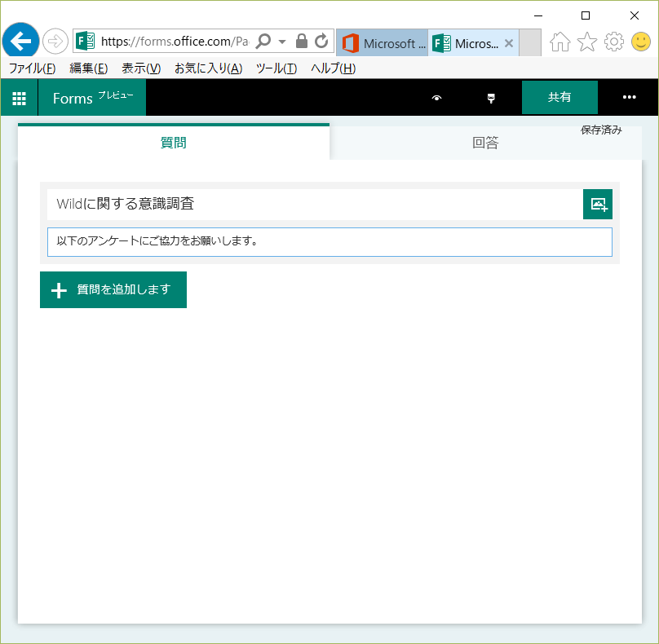This screenshot has height=644, width=659.
Task: Open the ファイル(F) menu
Action: pyautogui.click(x=33, y=68)
